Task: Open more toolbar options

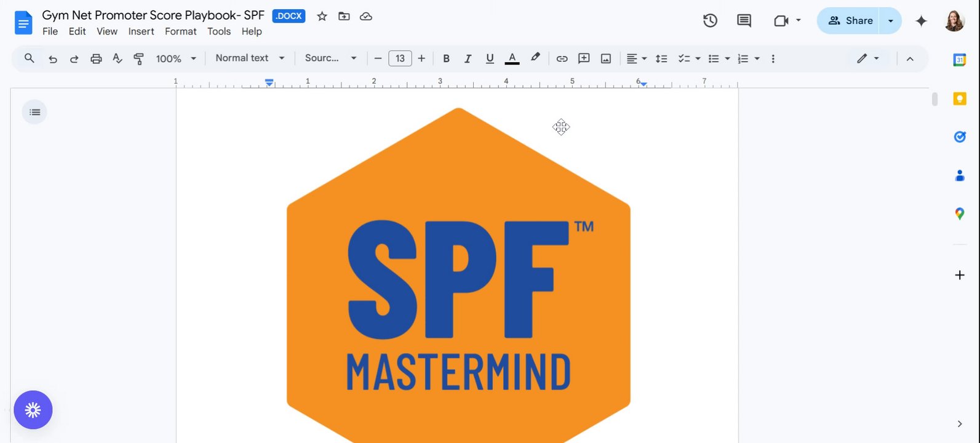Action: tap(773, 58)
